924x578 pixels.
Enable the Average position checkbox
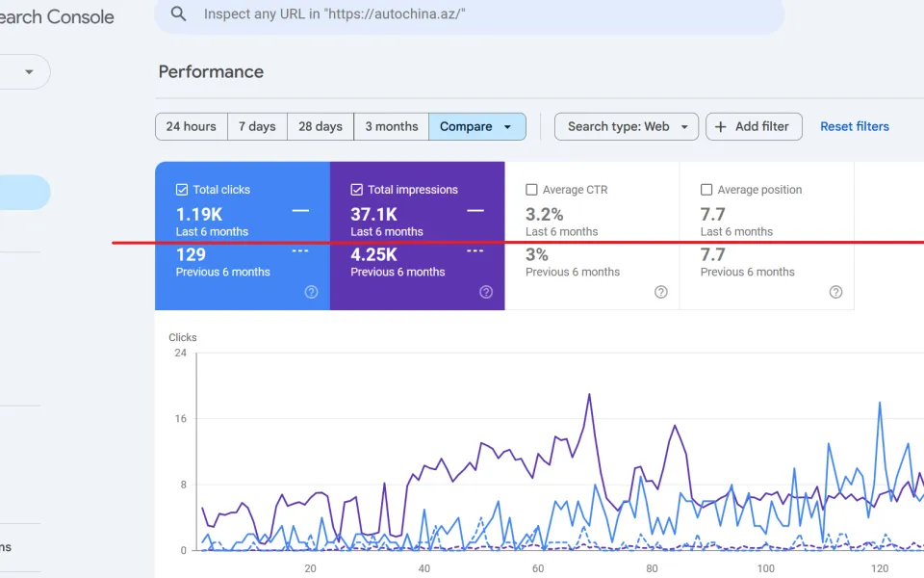(x=706, y=190)
